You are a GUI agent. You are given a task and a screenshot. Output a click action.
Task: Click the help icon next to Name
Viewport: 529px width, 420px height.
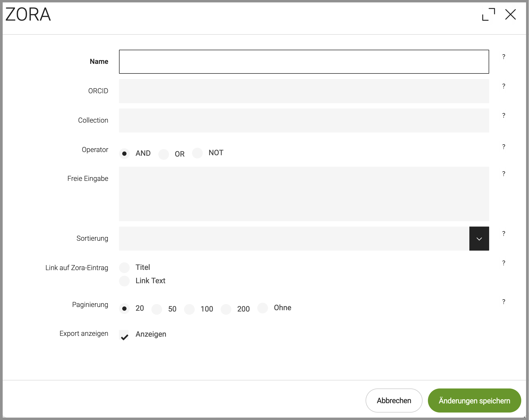(504, 57)
